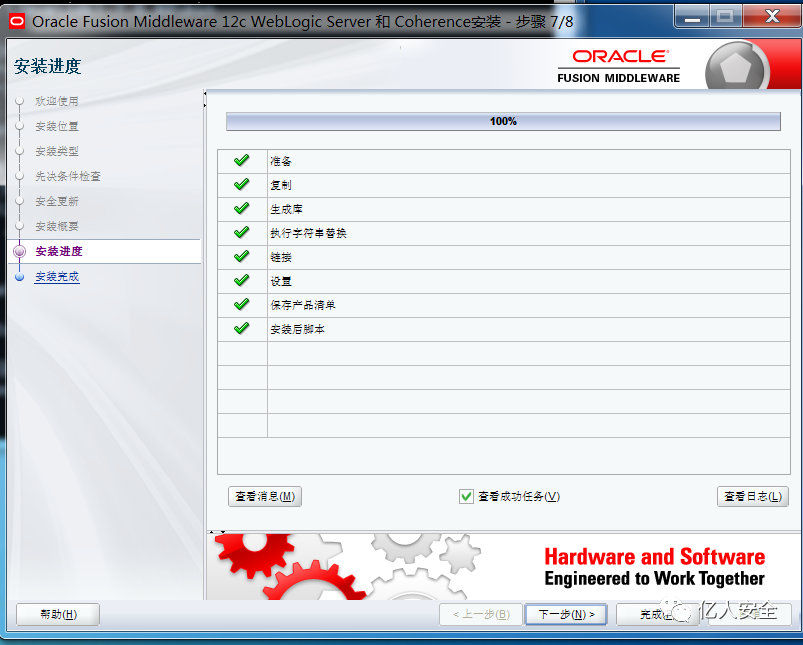Screen dimensions: 803x645
Task: Click the 保存产品清单 task row text
Action: 303,305
